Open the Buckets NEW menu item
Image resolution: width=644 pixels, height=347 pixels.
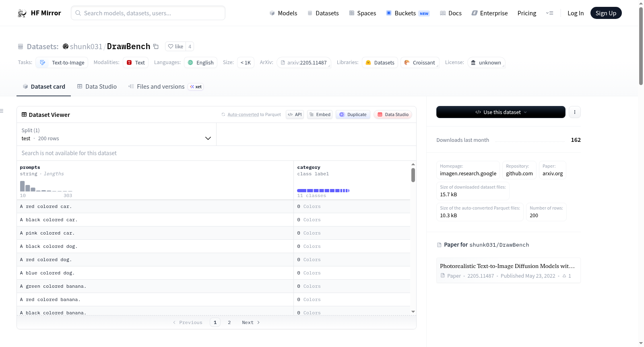408,13
